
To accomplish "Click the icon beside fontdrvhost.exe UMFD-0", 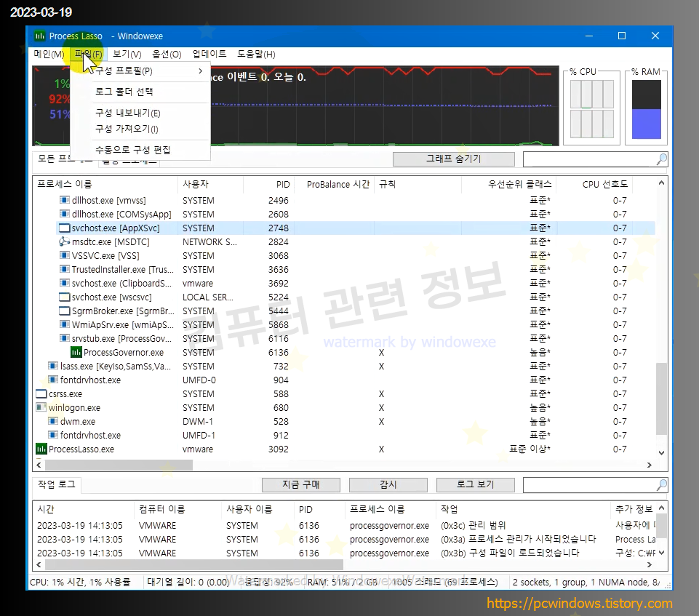I will click(53, 380).
